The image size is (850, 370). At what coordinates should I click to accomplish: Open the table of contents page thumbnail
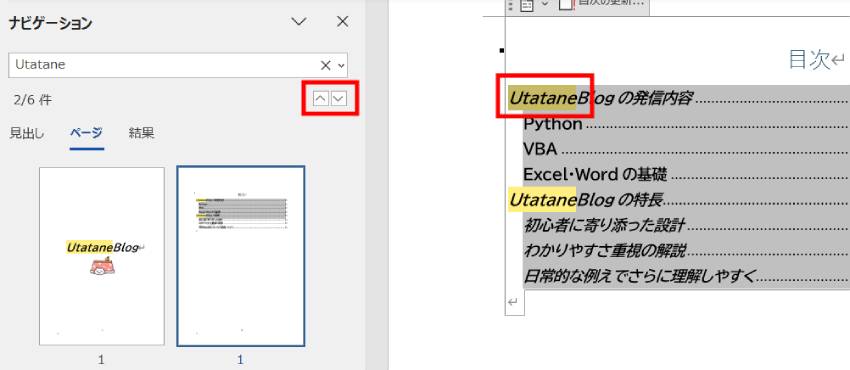point(241,256)
